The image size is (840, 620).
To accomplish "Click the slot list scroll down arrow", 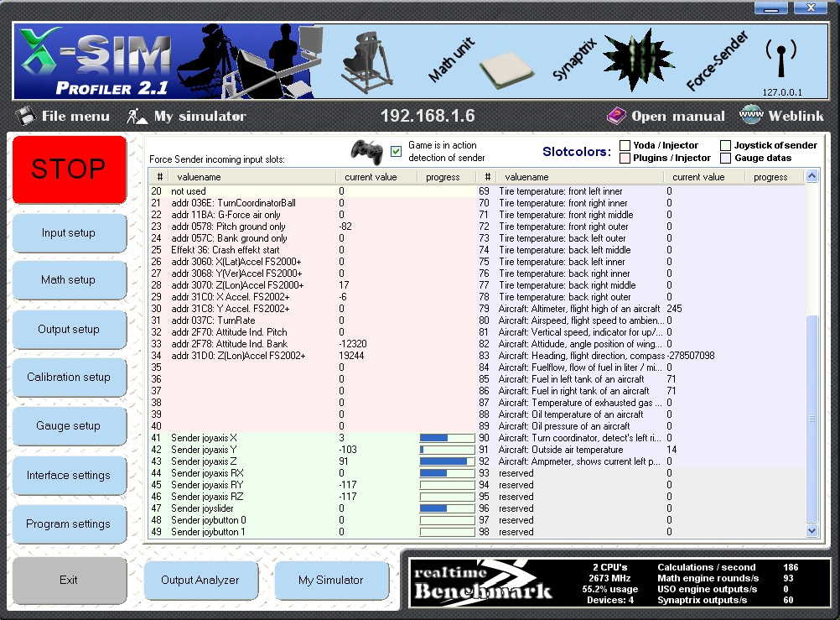I will (x=811, y=531).
